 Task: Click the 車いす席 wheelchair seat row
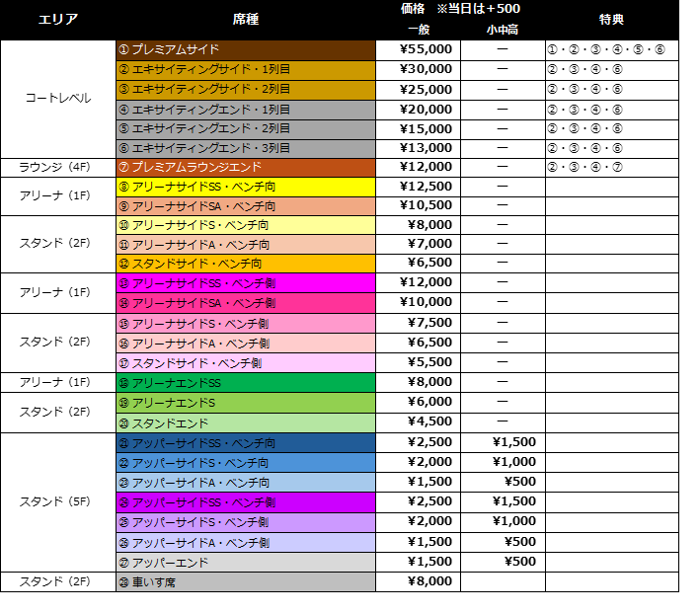pyautogui.click(x=246, y=582)
